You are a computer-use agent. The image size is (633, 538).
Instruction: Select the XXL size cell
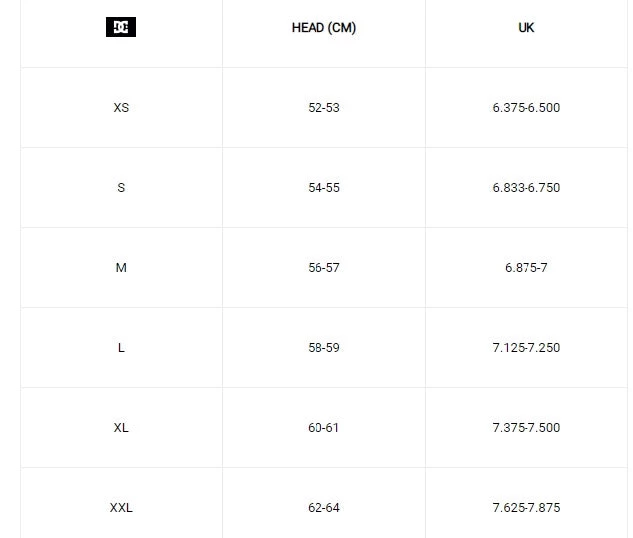pos(121,508)
